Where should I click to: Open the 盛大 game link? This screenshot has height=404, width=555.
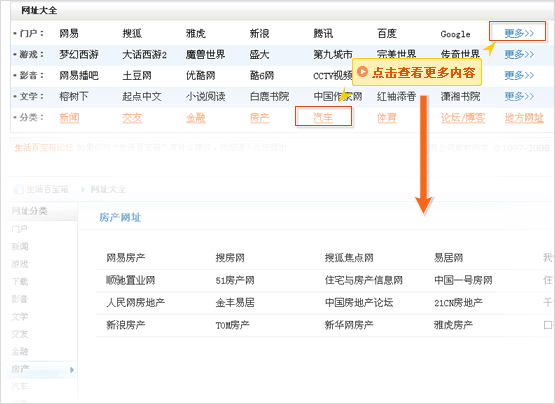click(x=259, y=54)
